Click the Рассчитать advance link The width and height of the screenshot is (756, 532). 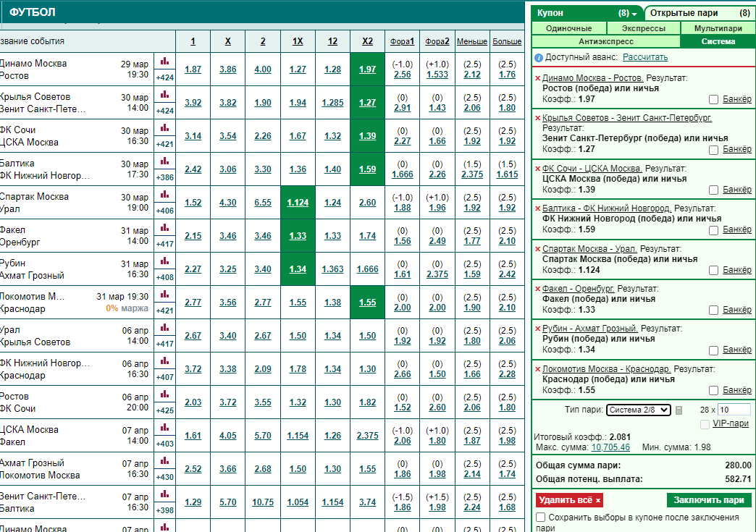pos(645,57)
